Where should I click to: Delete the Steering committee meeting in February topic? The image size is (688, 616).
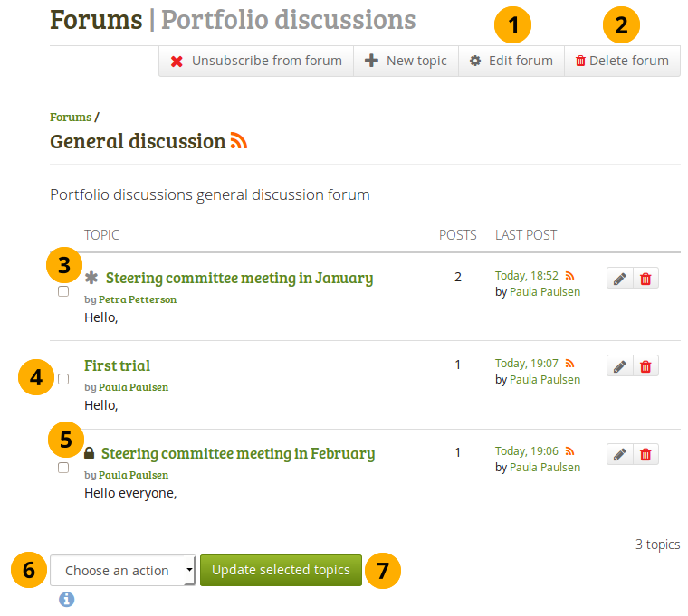pos(645,454)
